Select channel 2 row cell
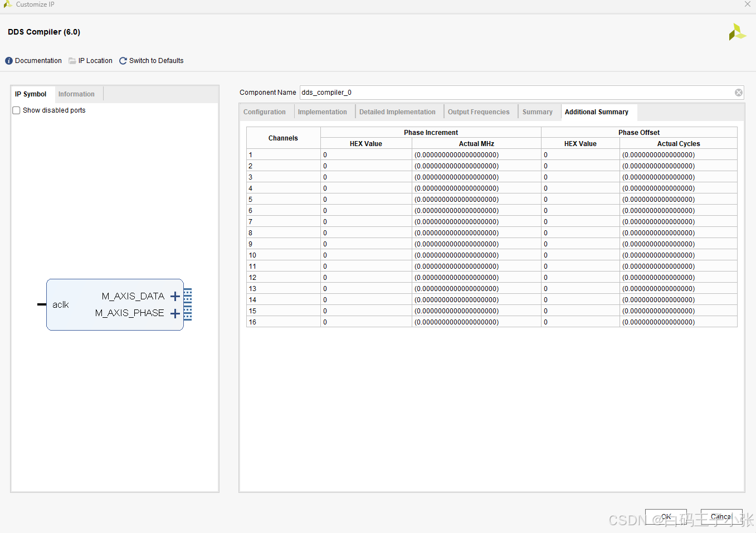This screenshot has height=533, width=756. pyautogui.click(x=283, y=166)
